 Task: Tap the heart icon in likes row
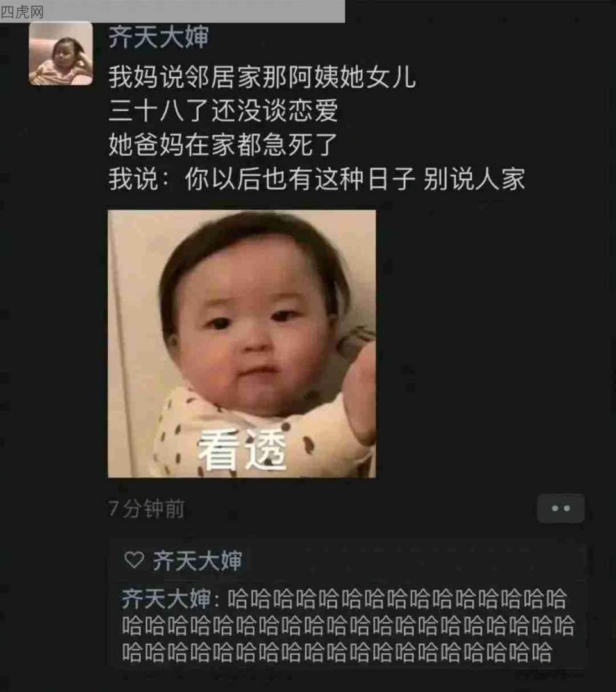point(134,560)
